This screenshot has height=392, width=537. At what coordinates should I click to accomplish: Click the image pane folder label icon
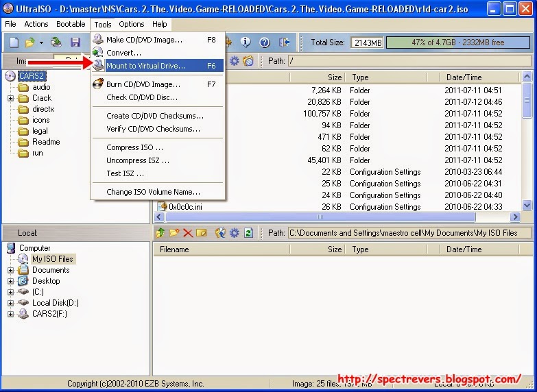coord(248,61)
